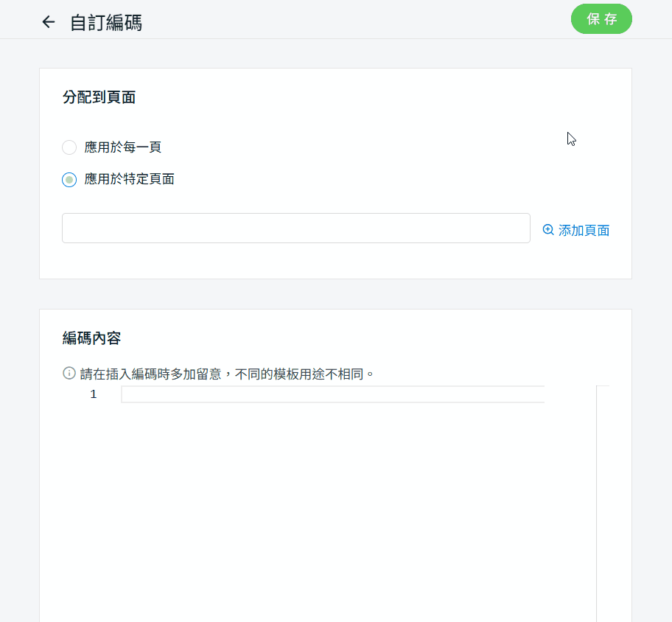Viewport: 672px width, 622px height.
Task: Click line number 1 in the editor gutter
Action: 94,394
